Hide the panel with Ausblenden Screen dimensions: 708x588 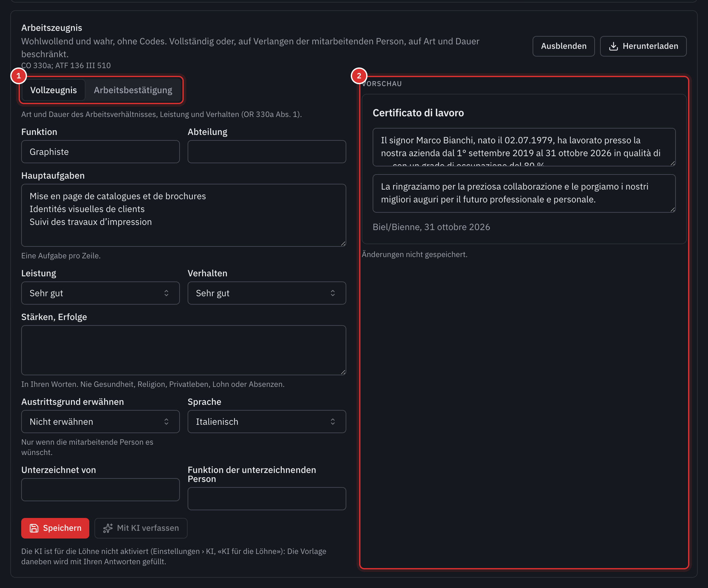click(x=563, y=46)
